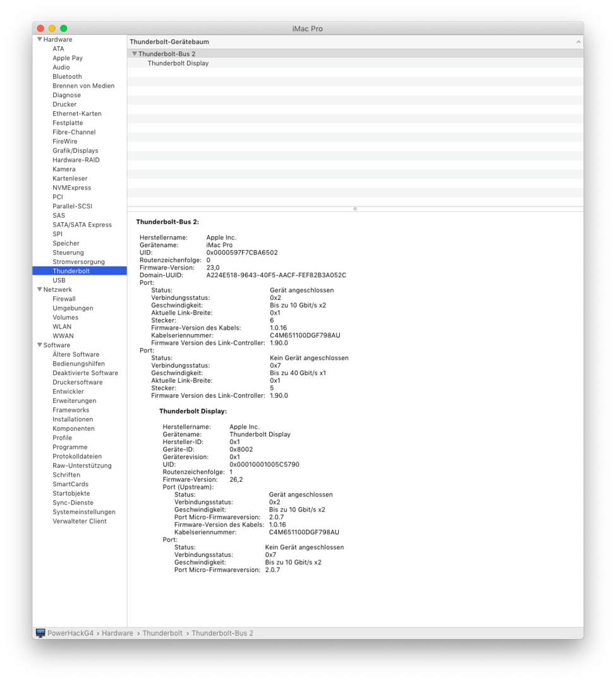Click Thunderbolt in the bottom path bar
This screenshot has width=616, height=682.
[x=162, y=633]
